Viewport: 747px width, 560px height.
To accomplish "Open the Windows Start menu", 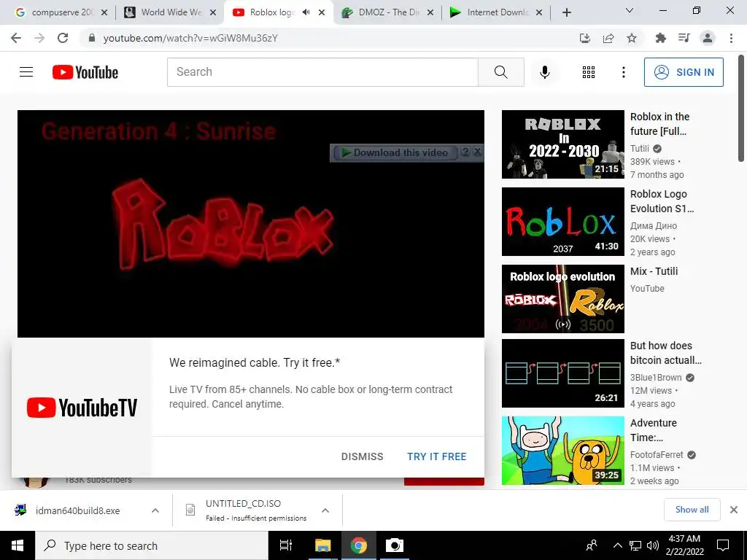I will click(x=18, y=545).
